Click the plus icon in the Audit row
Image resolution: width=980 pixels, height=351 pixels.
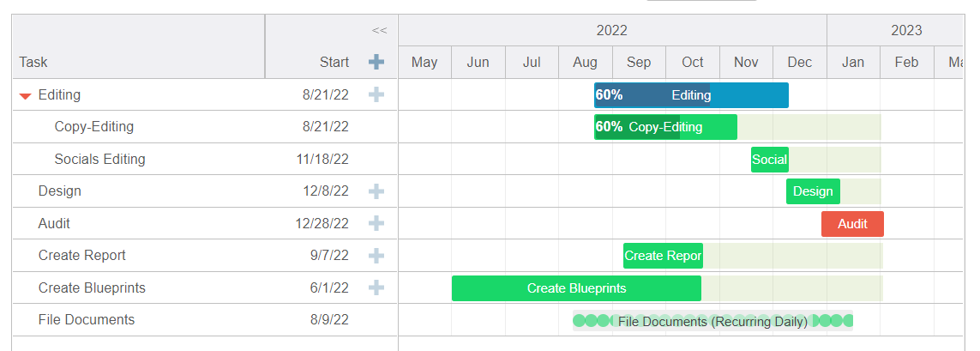coord(376,224)
